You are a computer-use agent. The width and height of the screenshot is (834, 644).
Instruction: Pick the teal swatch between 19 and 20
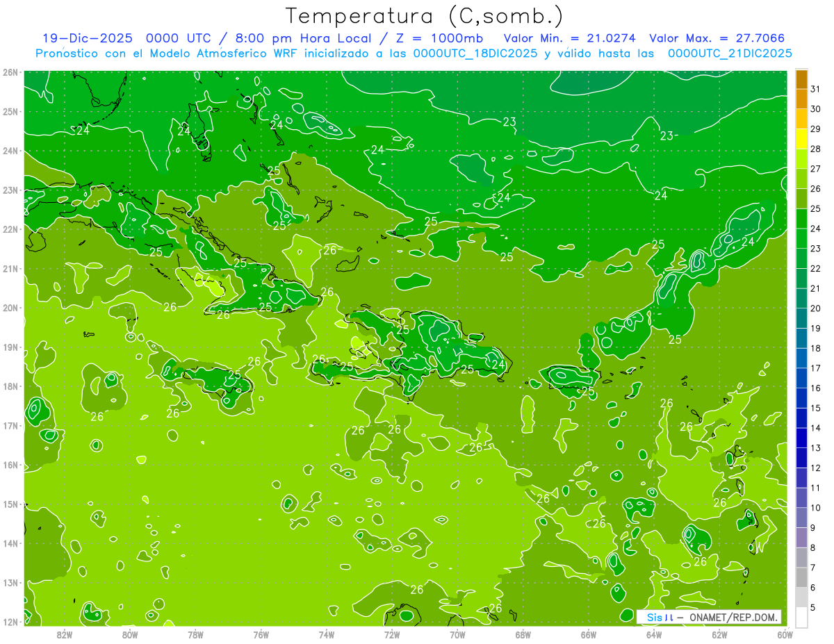tap(801, 318)
